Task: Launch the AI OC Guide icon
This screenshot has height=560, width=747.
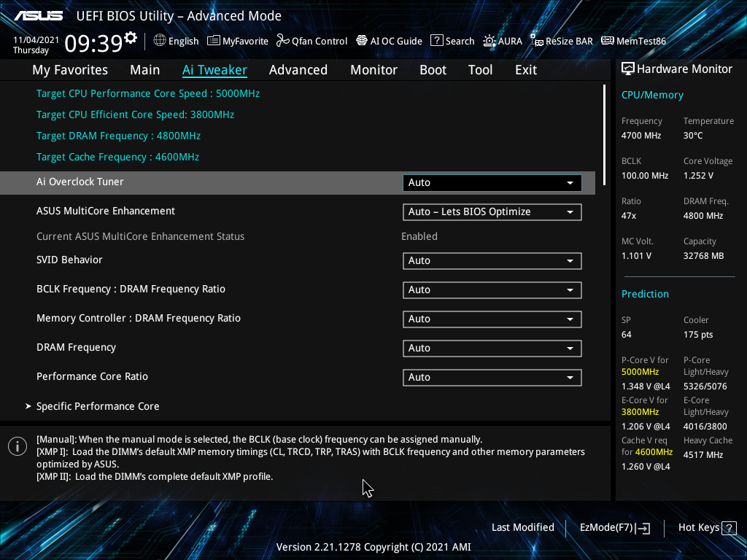Action: tap(362, 41)
